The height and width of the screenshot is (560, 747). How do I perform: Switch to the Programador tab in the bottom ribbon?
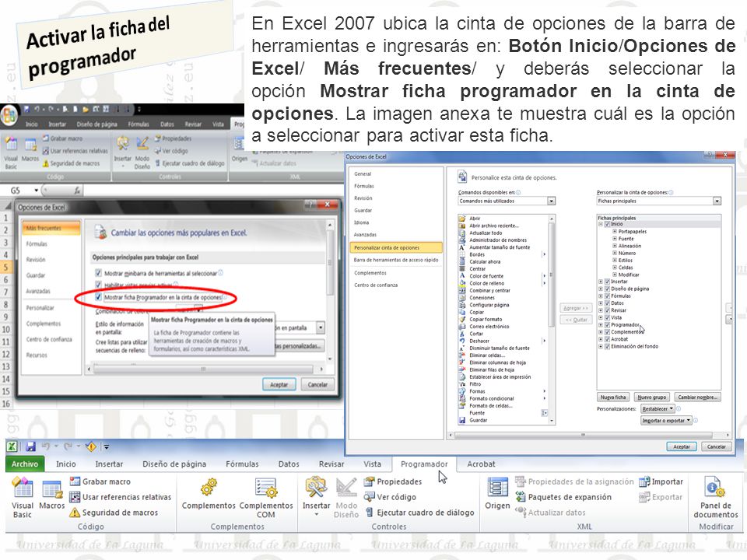(424, 464)
